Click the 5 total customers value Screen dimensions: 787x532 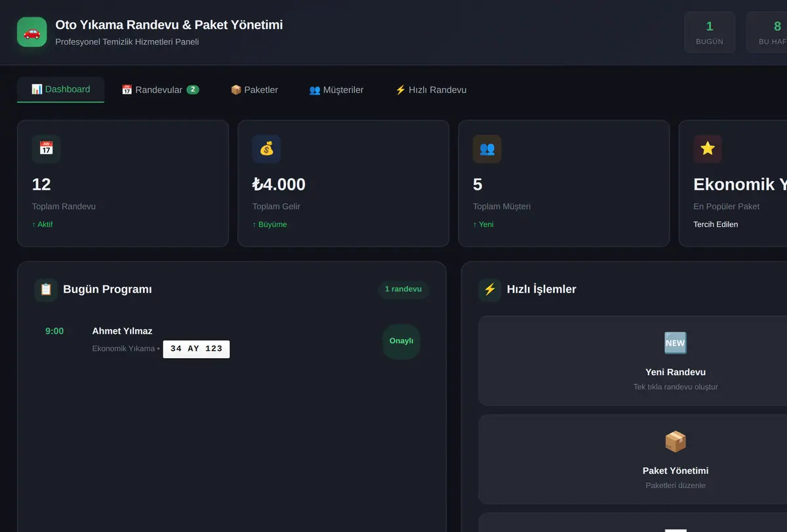477,184
